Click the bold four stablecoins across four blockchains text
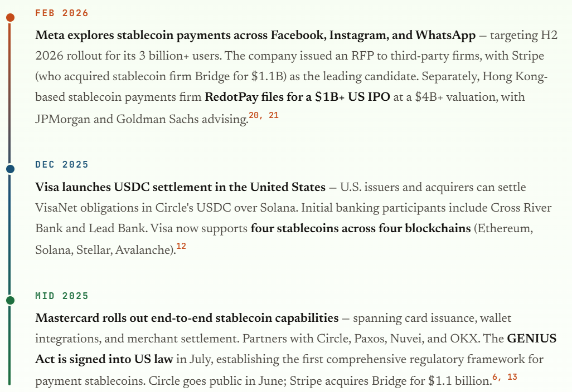The height and width of the screenshot is (392, 572). [361, 228]
